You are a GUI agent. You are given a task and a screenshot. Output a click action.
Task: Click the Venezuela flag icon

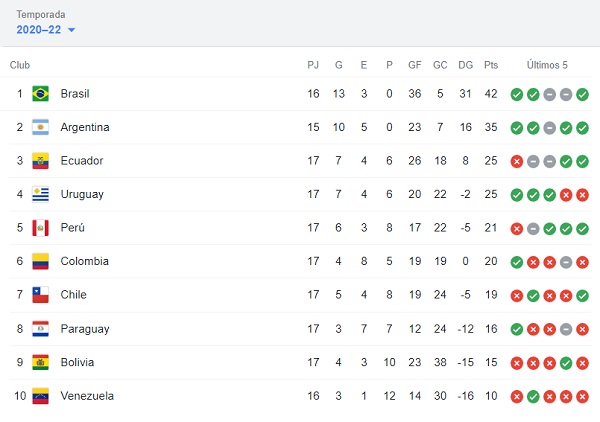click(x=40, y=396)
